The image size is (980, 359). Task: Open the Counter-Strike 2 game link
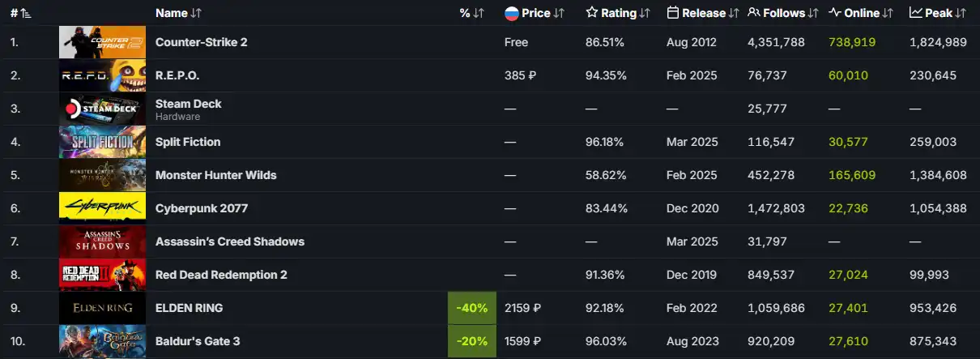(201, 42)
